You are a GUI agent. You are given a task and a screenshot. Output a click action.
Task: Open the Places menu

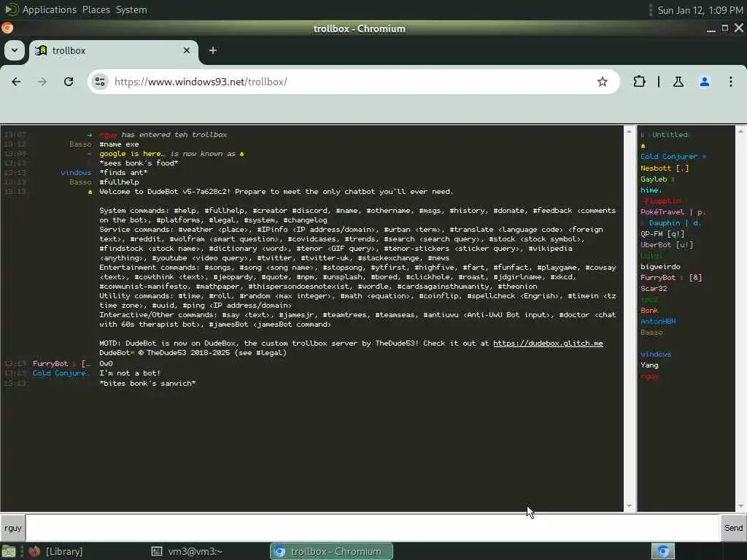[96, 9]
